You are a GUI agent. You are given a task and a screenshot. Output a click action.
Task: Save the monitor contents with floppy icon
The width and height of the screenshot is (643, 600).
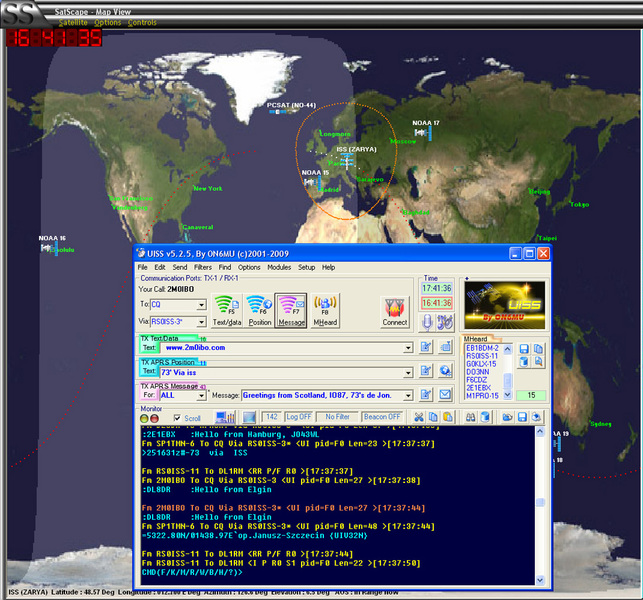[x=522, y=417]
